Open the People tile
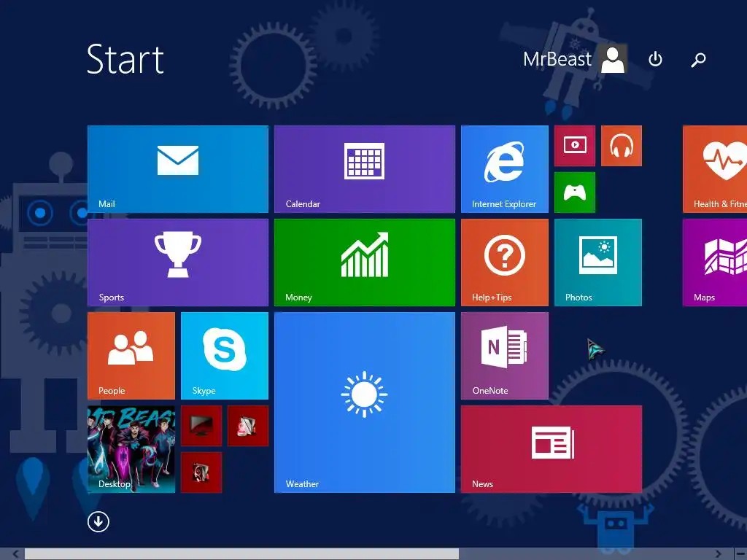 (131, 356)
